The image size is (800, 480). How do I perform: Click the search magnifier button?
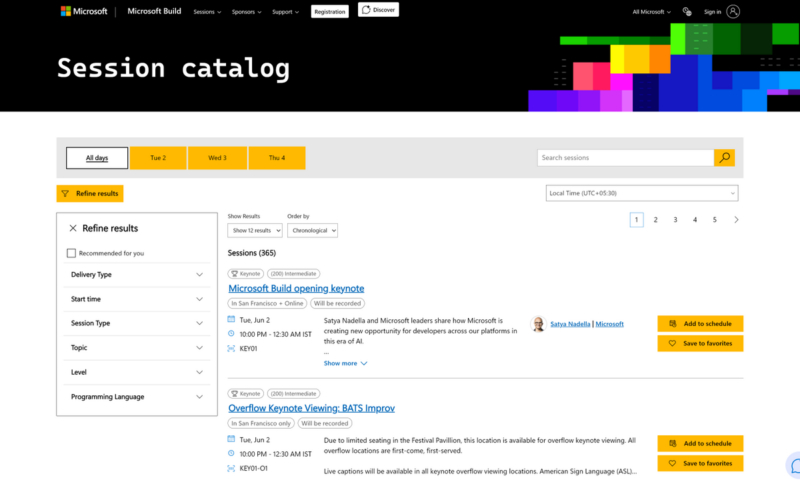(724, 158)
